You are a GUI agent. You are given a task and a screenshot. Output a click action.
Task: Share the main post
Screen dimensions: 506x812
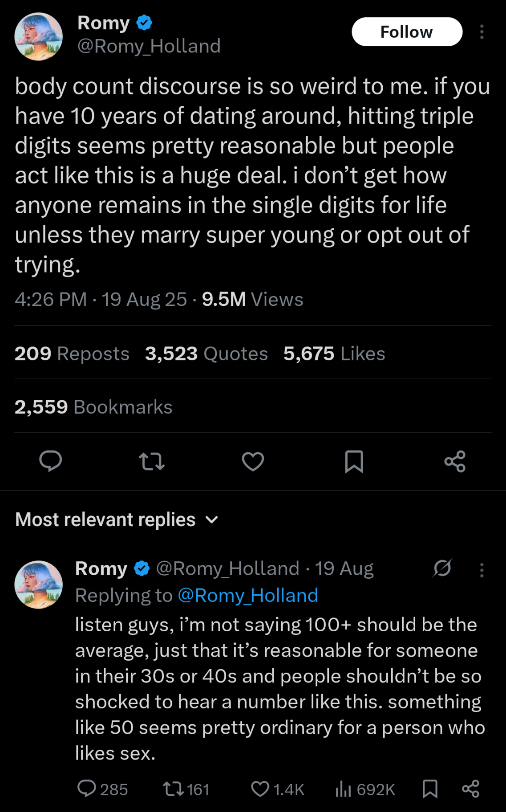(455, 461)
